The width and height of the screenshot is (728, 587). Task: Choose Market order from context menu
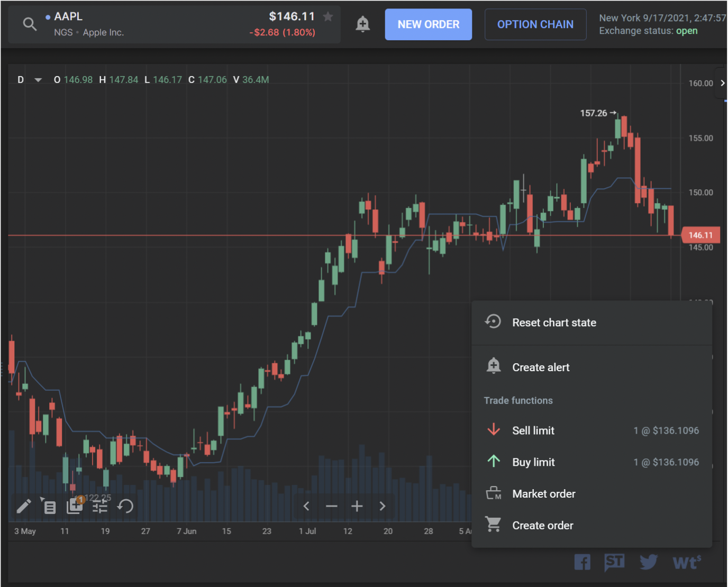pyautogui.click(x=592, y=494)
